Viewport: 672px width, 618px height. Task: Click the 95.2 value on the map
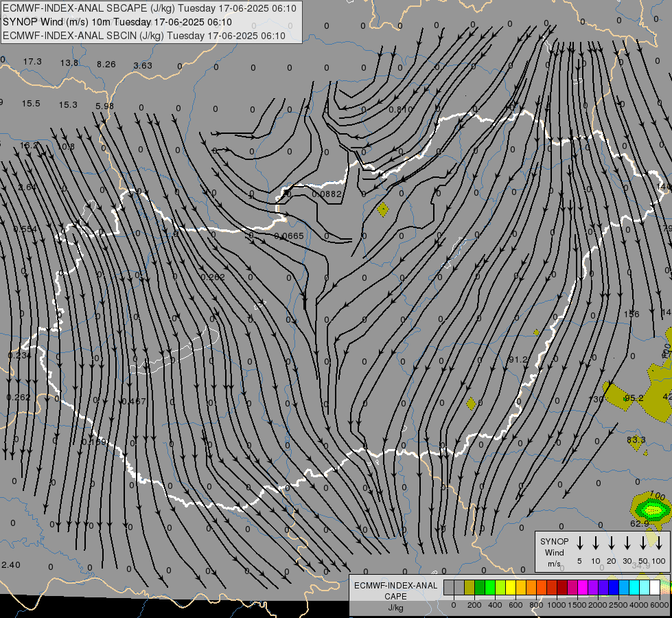pyautogui.click(x=634, y=398)
